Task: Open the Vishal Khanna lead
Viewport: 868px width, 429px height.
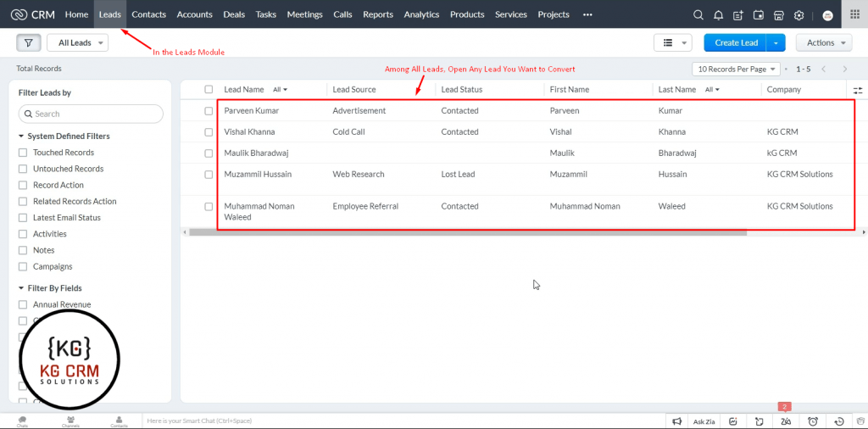Action: pos(249,131)
